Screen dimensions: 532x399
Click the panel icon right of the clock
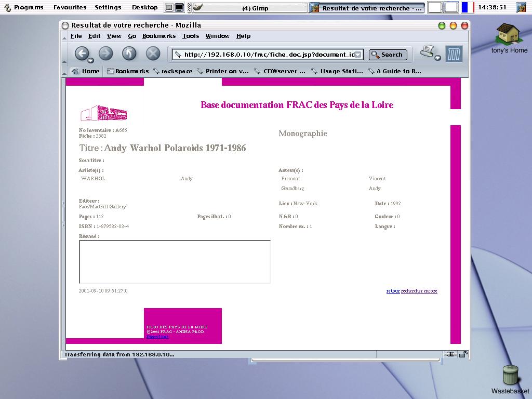(x=521, y=7)
